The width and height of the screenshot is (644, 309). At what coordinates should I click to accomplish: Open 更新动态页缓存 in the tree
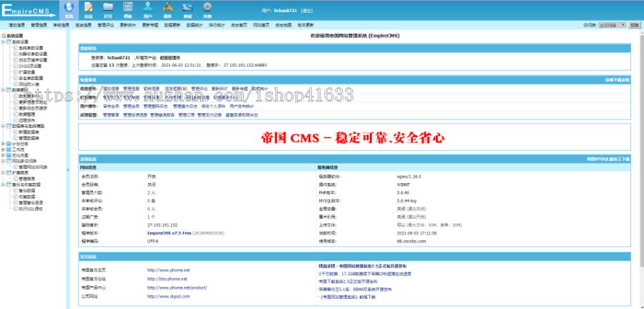point(33,108)
